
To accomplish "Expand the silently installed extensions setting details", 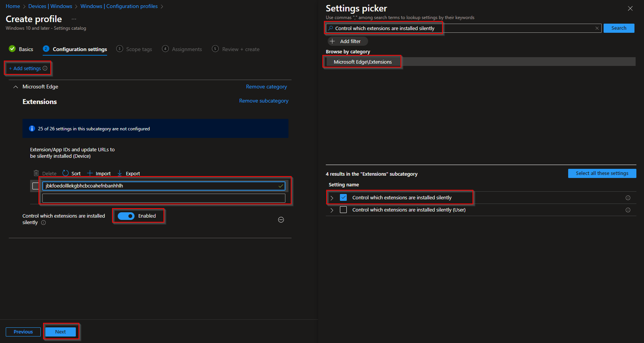I will click(332, 197).
